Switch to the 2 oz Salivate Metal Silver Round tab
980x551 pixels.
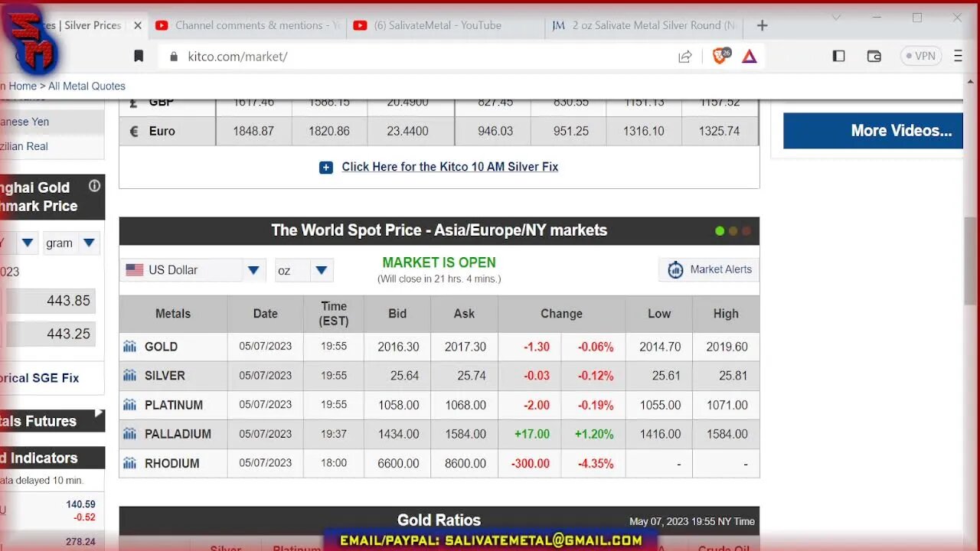pyautogui.click(x=644, y=25)
